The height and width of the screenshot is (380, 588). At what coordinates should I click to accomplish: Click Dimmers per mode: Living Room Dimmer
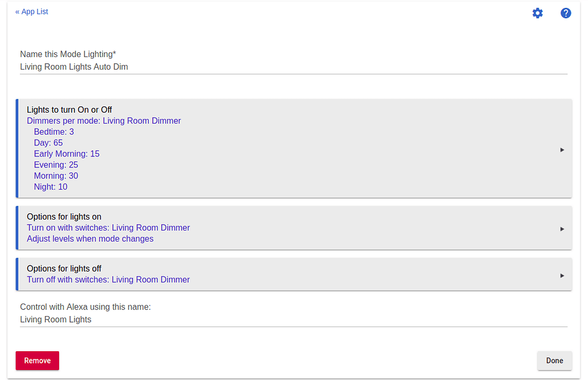(x=104, y=121)
